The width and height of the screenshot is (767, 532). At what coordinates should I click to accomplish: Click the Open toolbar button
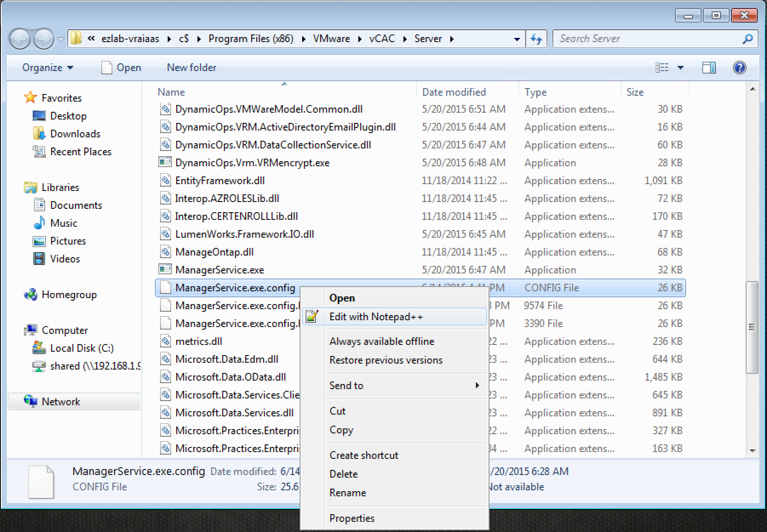tap(121, 68)
